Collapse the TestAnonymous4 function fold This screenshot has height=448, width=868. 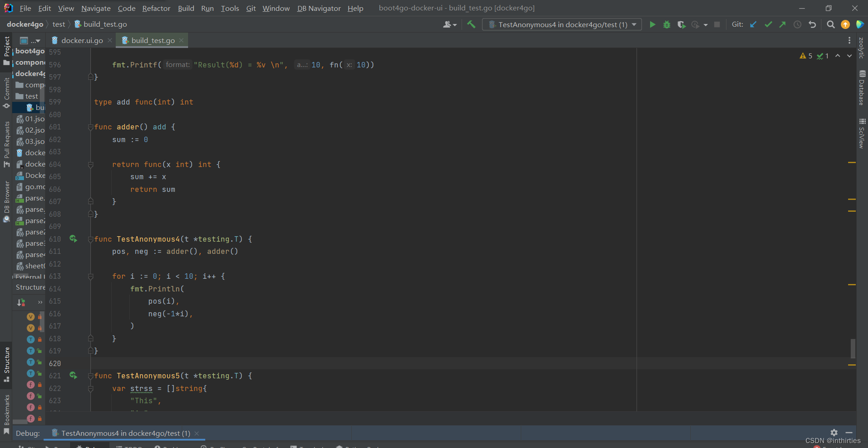(x=90, y=239)
